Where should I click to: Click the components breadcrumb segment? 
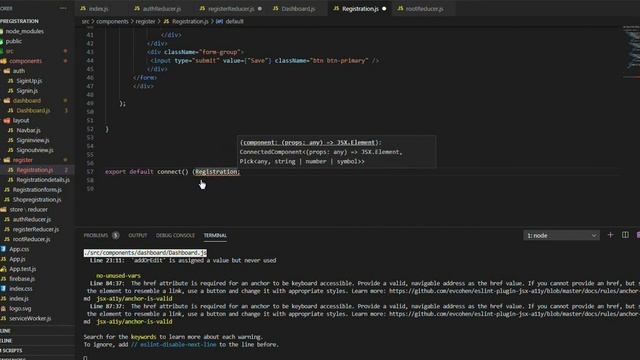tap(112, 22)
